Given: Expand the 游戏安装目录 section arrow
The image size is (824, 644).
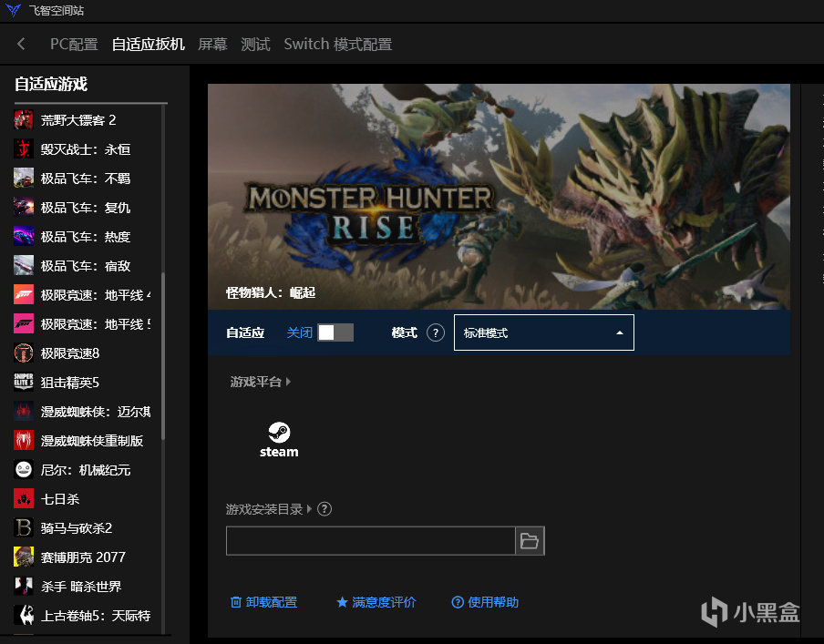Looking at the screenshot, I should [310, 509].
